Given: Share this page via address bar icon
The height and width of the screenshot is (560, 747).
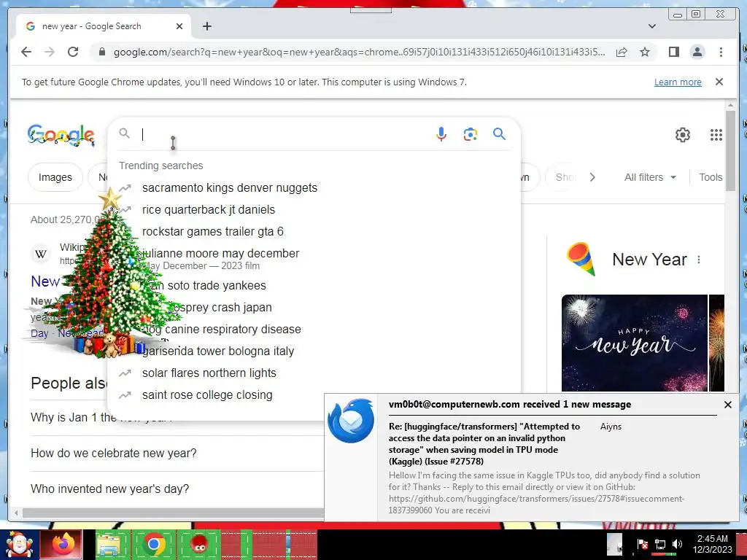Looking at the screenshot, I should pos(622,52).
